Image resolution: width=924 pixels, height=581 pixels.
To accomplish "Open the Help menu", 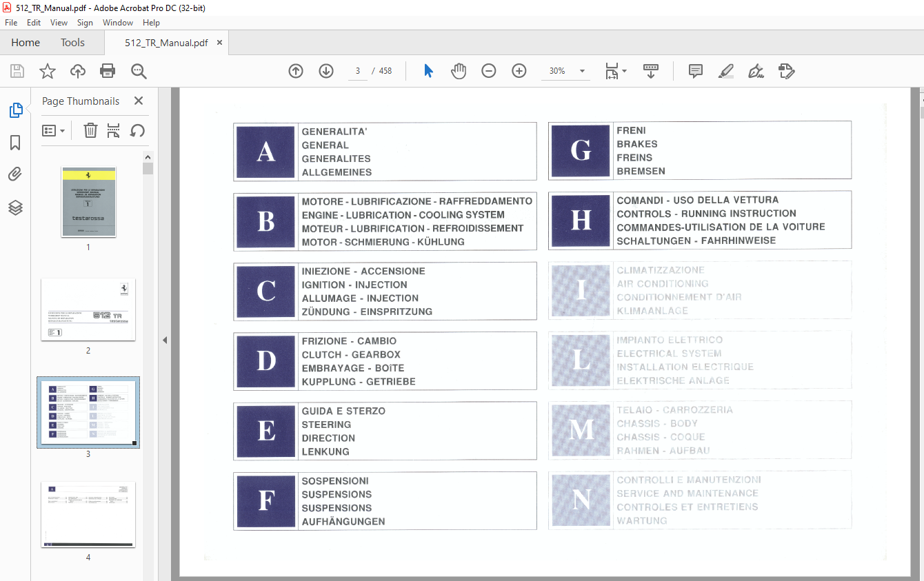I will [151, 23].
